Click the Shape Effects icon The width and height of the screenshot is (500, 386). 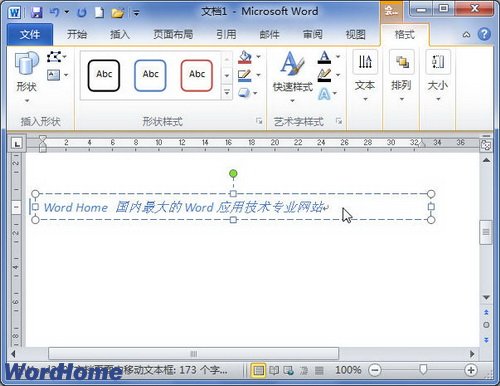244,93
